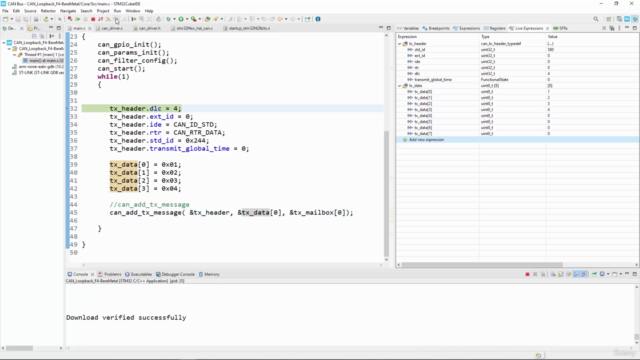Click the Open Perspective icon
Viewport: 640px width, 360px height.
[609, 19]
